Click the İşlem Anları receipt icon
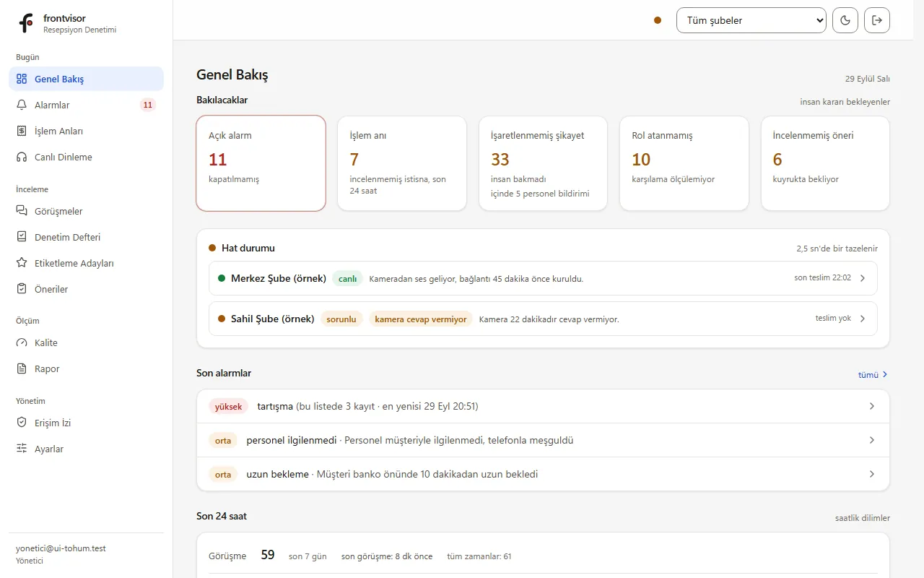This screenshot has width=924, height=578. pos(22,131)
